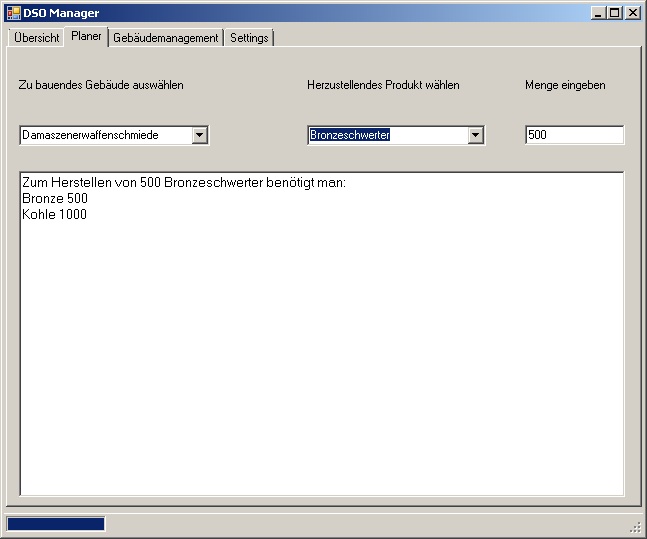This screenshot has width=647, height=539.
Task: Click the 'Bronze 500' result line
Action: tap(54, 199)
